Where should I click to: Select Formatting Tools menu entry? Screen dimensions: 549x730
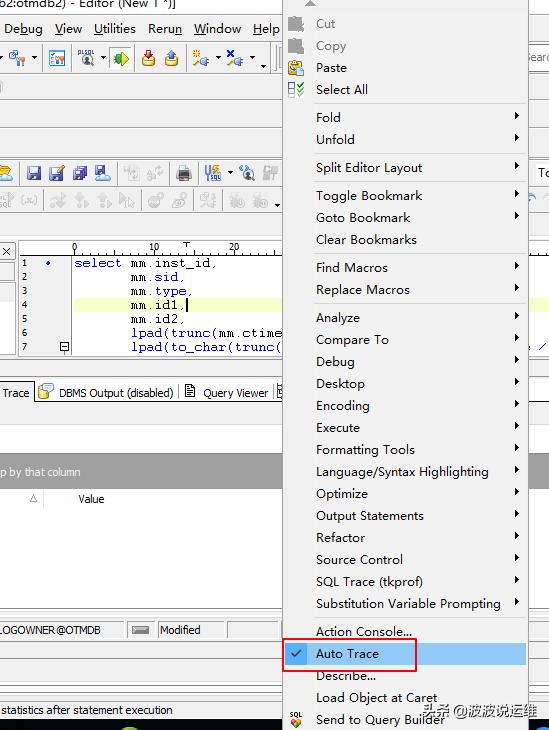405,450
